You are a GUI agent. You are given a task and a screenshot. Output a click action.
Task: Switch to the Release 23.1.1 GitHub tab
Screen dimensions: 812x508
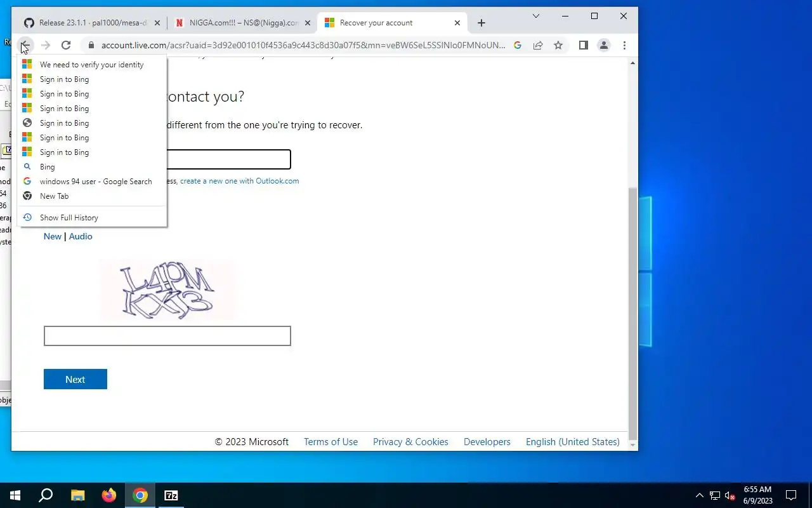91,23
